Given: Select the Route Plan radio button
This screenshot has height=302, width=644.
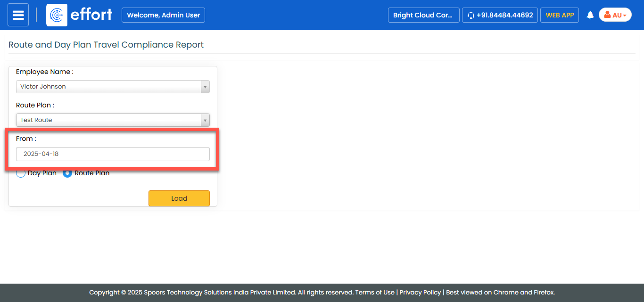Looking at the screenshot, I should click(67, 173).
